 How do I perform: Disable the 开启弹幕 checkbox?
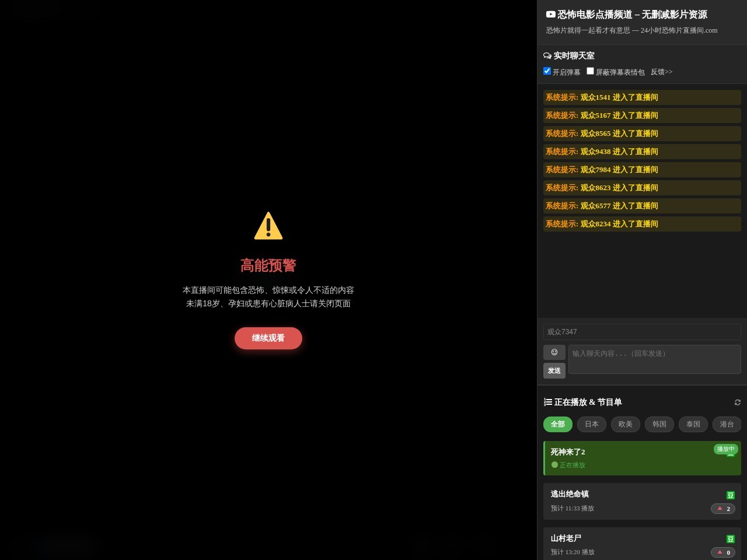click(x=547, y=71)
